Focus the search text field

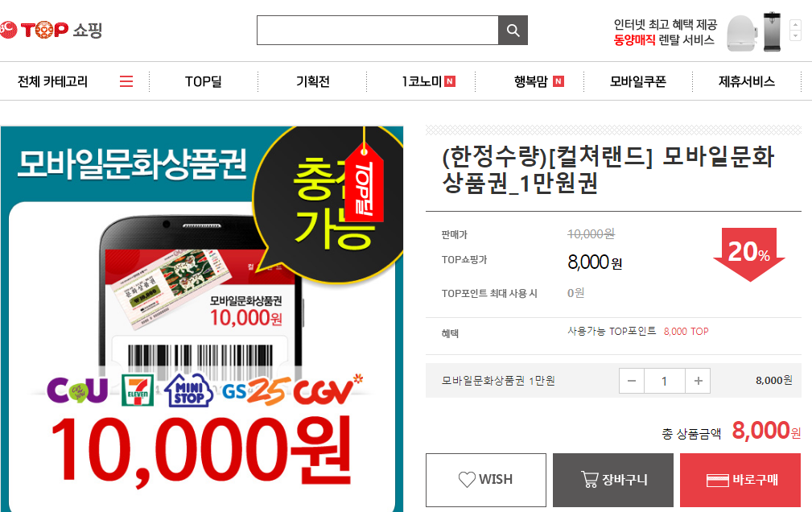pos(377,30)
